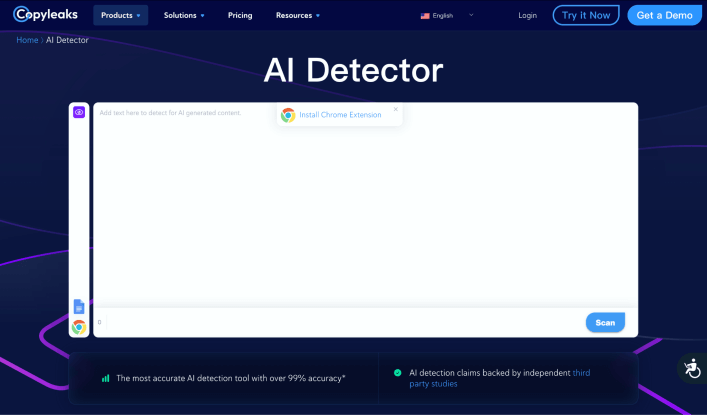Click the bar chart accuracy icon
707x415 pixels.
pos(106,379)
